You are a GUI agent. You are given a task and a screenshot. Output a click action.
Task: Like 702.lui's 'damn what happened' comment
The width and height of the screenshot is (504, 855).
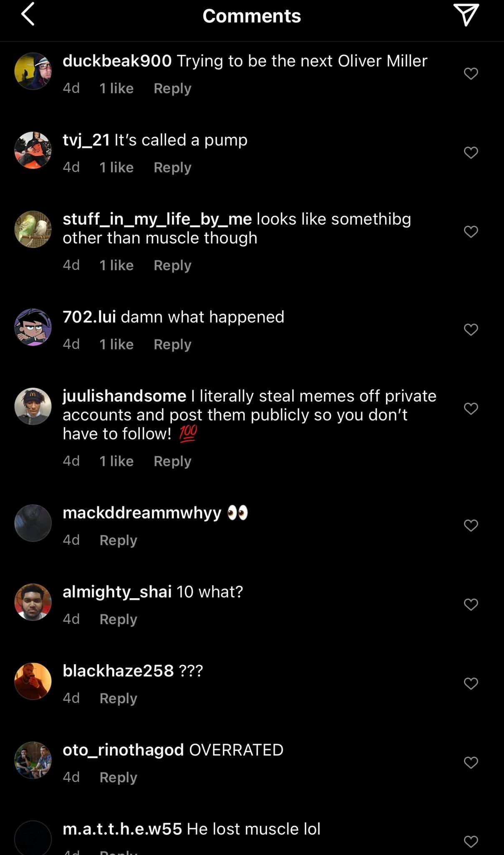[471, 329]
